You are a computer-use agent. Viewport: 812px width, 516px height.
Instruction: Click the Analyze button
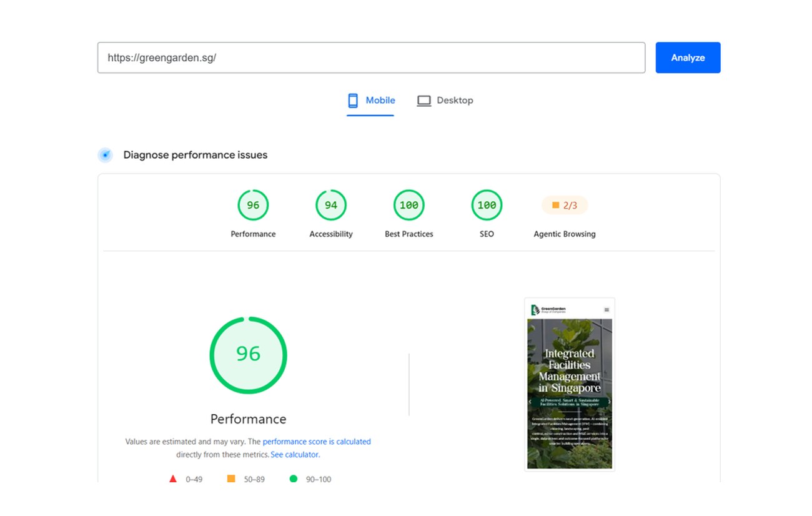coord(688,57)
